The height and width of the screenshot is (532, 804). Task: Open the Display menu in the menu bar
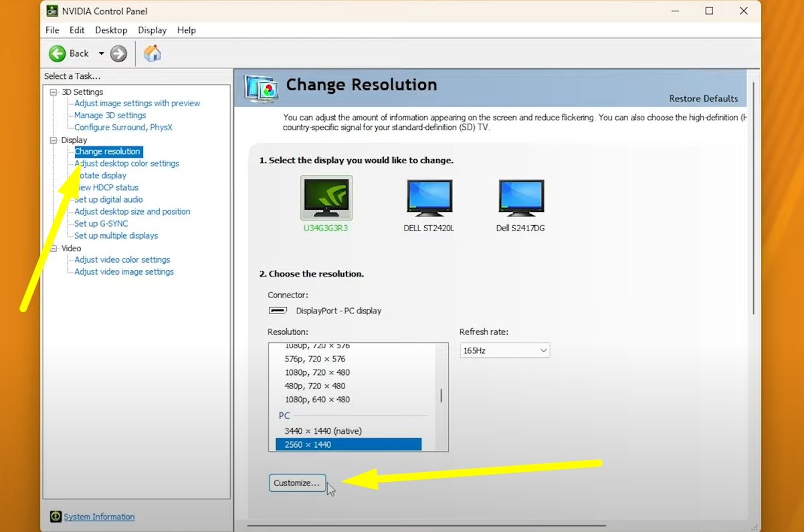click(x=153, y=30)
